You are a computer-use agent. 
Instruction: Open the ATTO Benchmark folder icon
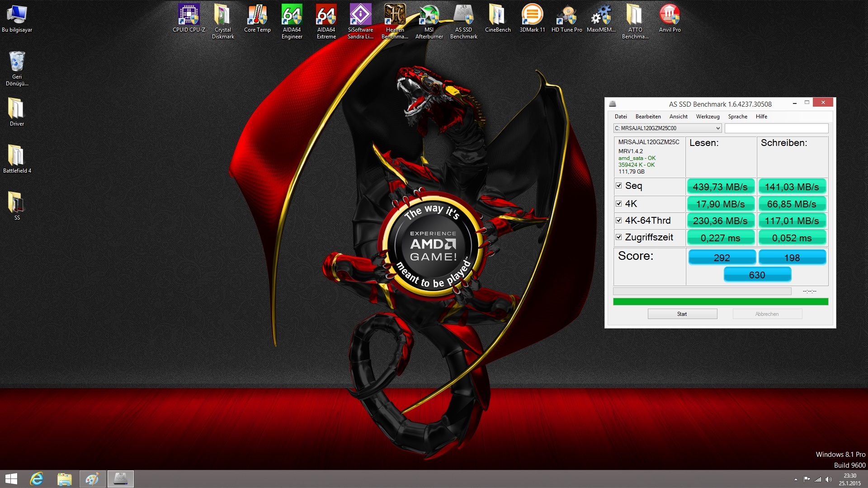pos(635,22)
